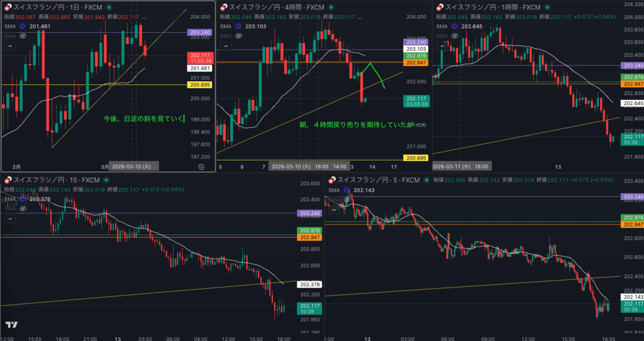Collapse indicator legend on daily chart
This screenshot has width=644, height=341.
tap(9, 47)
